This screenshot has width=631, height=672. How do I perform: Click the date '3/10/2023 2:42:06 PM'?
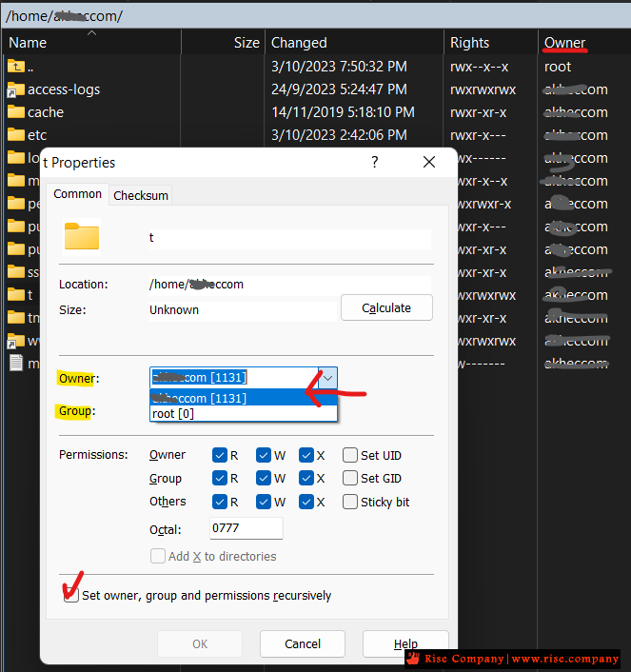(x=339, y=135)
